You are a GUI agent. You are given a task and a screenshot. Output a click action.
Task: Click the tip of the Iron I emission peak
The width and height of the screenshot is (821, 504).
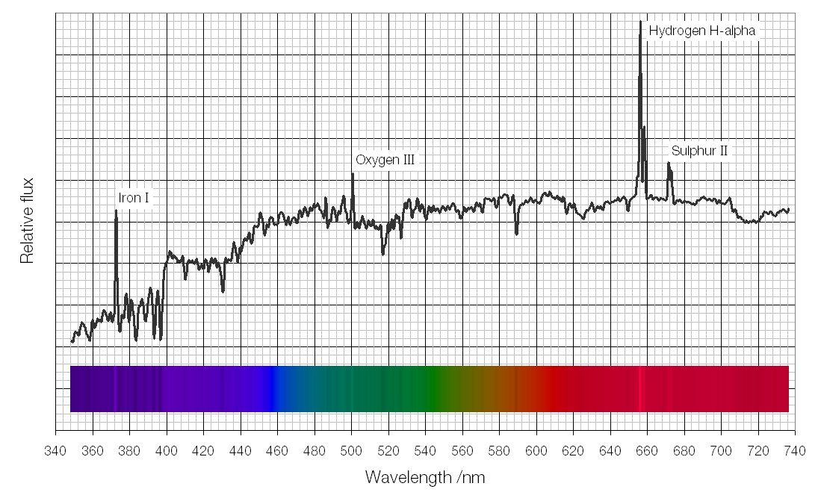point(116,211)
